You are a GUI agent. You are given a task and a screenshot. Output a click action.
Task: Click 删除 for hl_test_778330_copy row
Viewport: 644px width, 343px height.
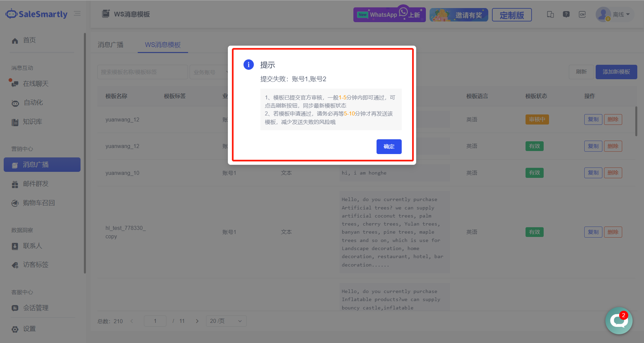[x=613, y=232]
